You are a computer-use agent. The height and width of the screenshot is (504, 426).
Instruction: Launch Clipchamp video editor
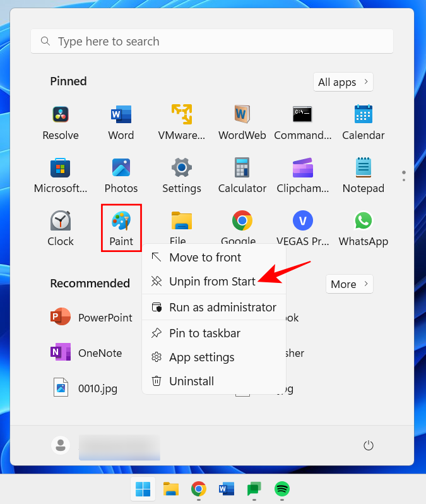pyautogui.click(x=303, y=175)
